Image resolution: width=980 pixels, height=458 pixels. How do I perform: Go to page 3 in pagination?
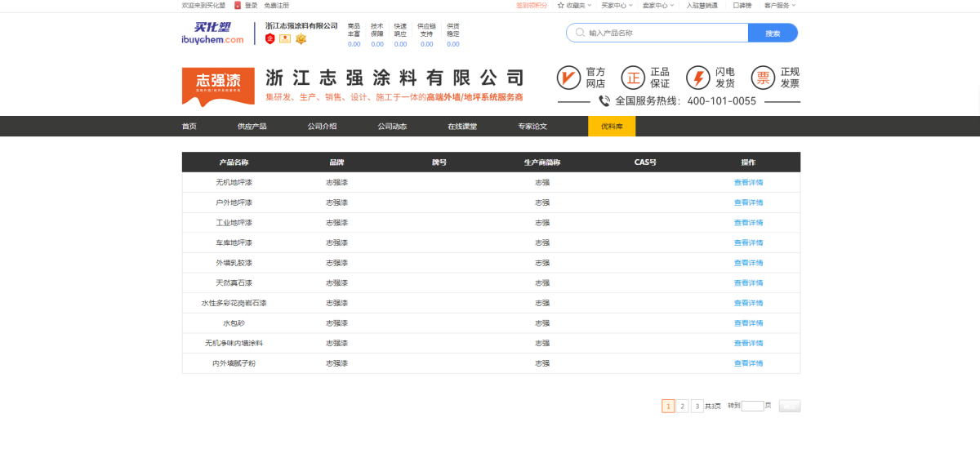[697, 406]
